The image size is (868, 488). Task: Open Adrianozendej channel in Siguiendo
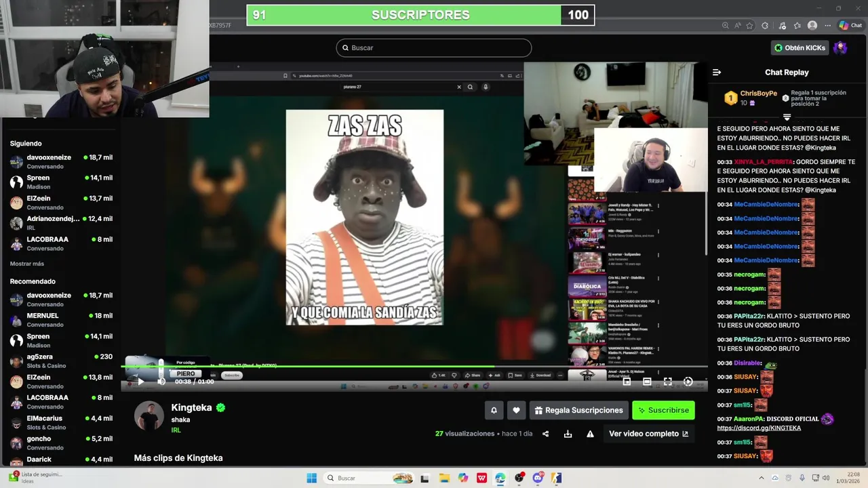point(61,223)
